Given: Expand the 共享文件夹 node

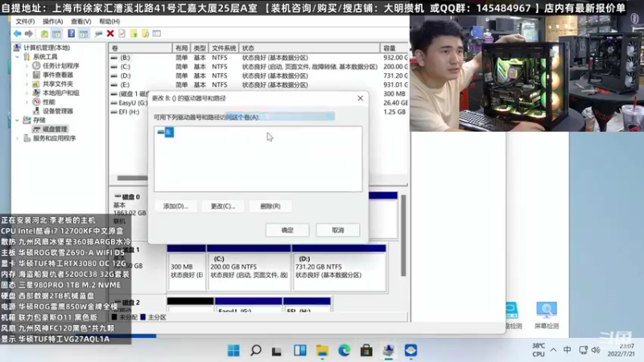Looking at the screenshot, I should pos(27,84).
